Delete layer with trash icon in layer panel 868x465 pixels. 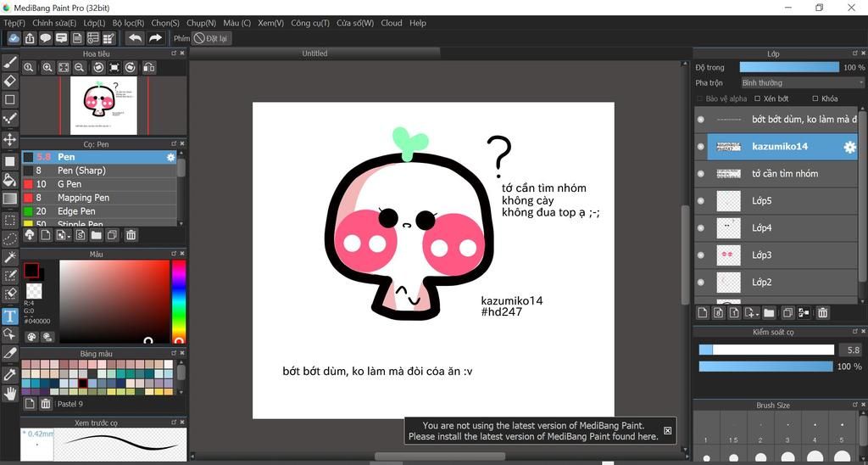click(x=822, y=313)
